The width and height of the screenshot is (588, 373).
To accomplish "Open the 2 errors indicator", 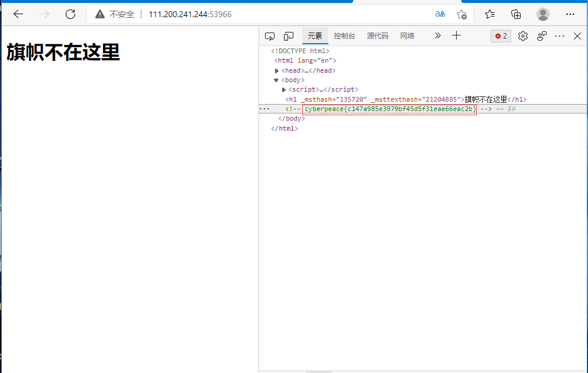I will [x=500, y=36].
